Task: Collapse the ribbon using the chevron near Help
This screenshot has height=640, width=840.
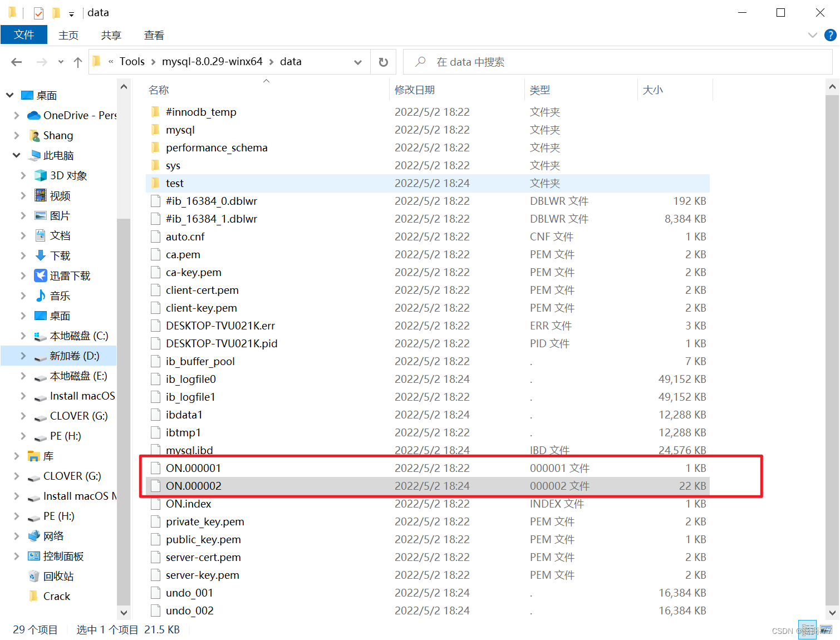Action: (x=813, y=35)
